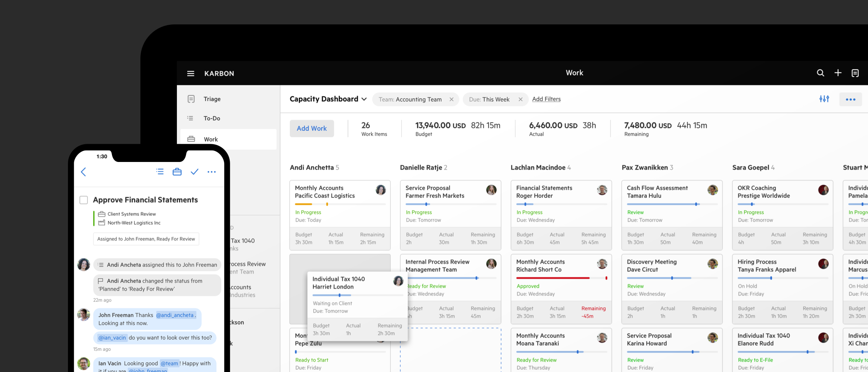Click Andi Ancheta's avatar in phone activity
868x372 pixels.
(84, 264)
